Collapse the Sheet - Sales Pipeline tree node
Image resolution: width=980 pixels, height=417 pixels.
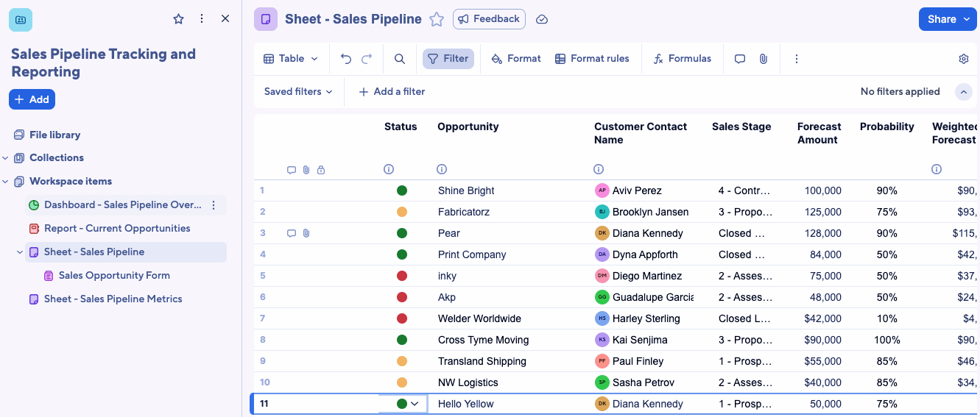[x=20, y=252]
